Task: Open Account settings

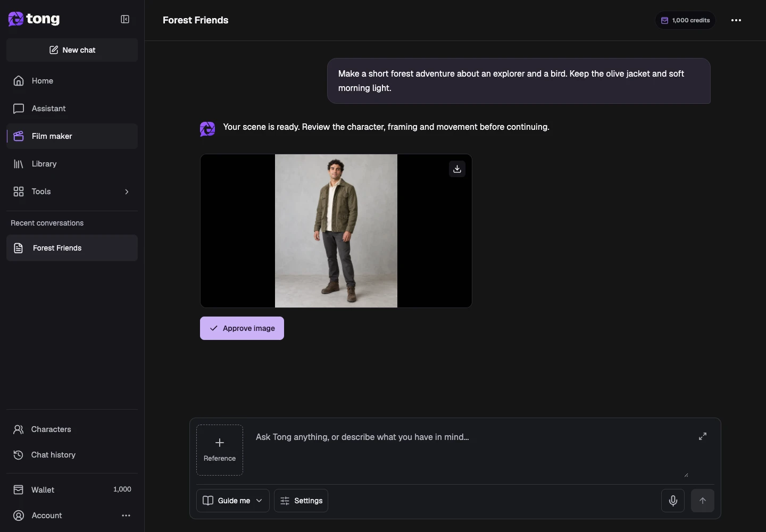Action: click(x=47, y=516)
